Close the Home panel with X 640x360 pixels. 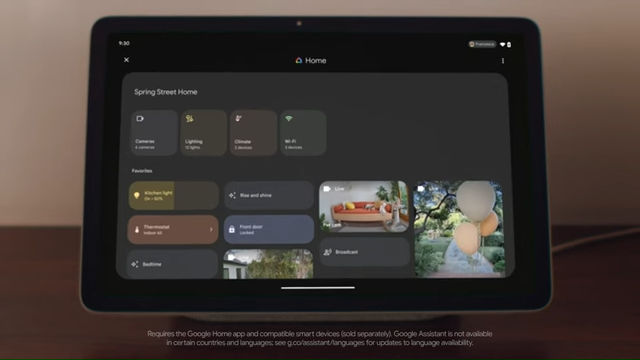pos(127,60)
